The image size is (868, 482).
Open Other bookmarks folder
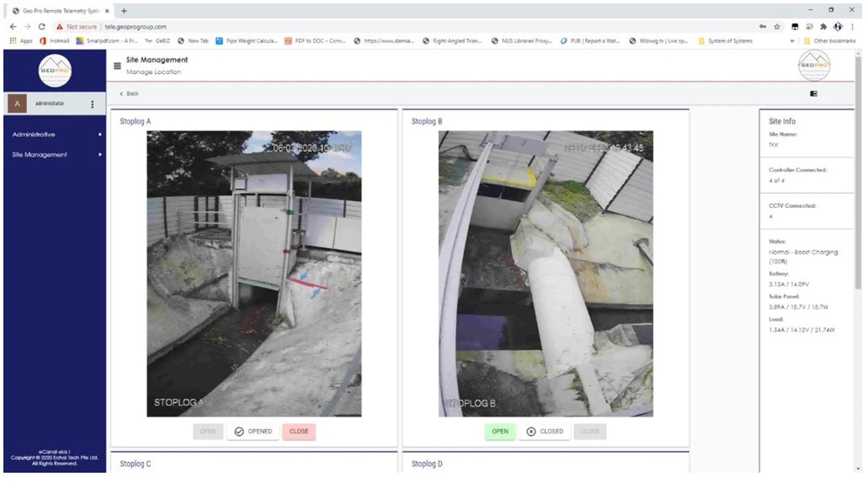(829, 41)
